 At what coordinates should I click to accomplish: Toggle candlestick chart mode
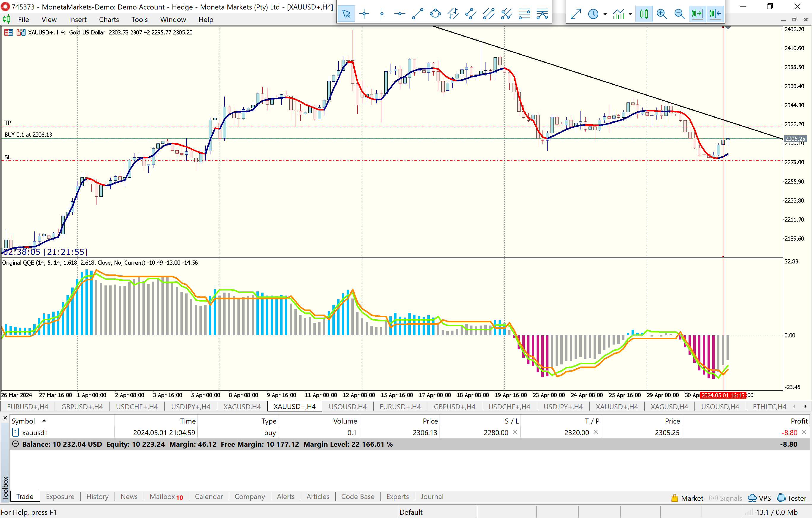[x=644, y=14]
